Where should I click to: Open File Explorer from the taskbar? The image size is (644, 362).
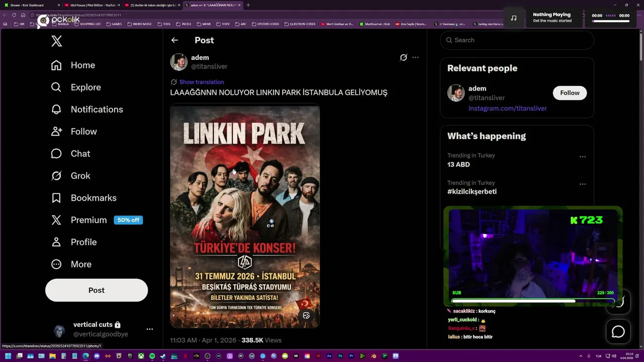coord(52,356)
